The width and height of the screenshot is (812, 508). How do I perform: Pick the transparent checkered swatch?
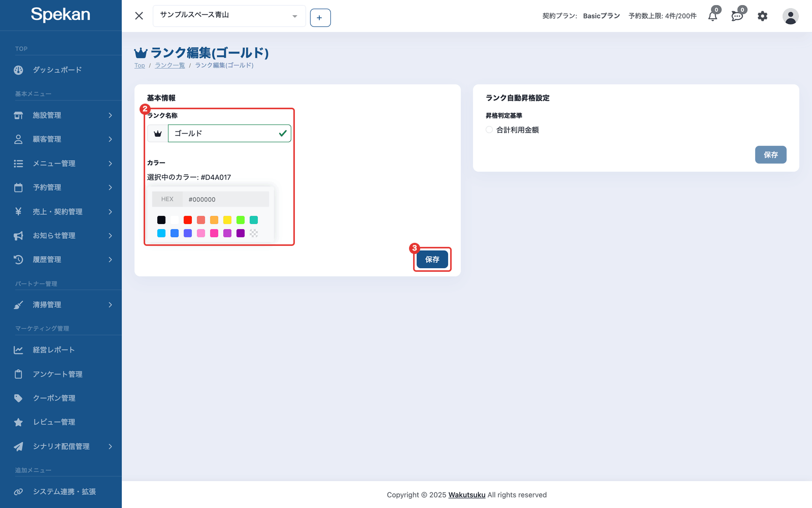click(254, 233)
